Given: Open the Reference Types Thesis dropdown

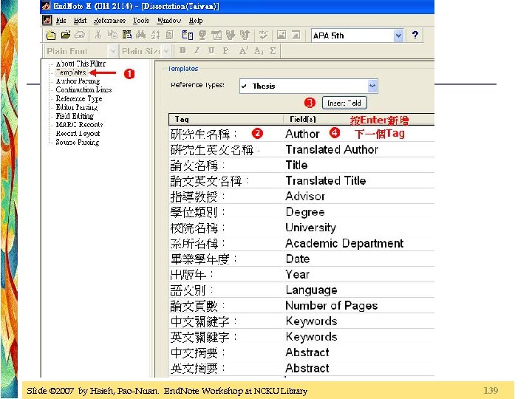Looking at the screenshot, I should [x=372, y=86].
